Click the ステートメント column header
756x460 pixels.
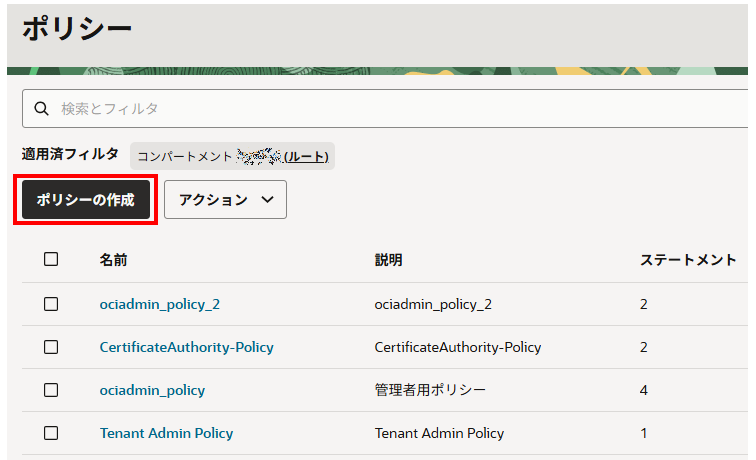click(x=687, y=260)
